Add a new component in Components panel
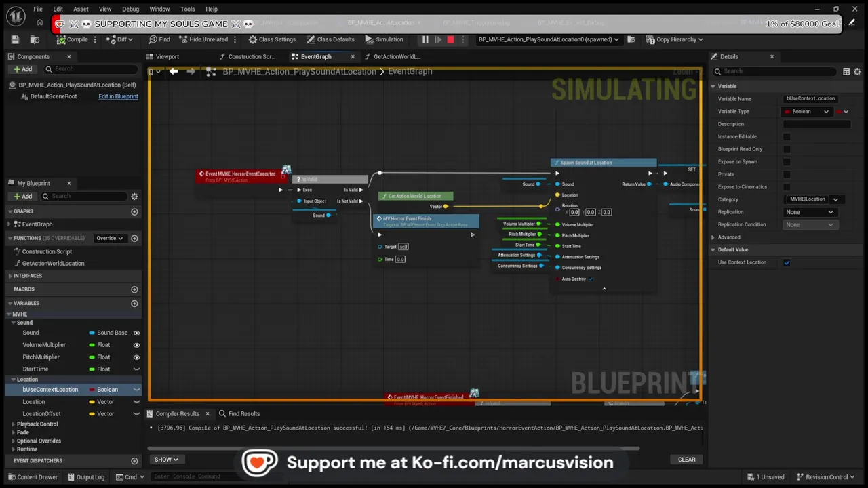Image resolution: width=868 pixels, height=488 pixels. pos(22,69)
